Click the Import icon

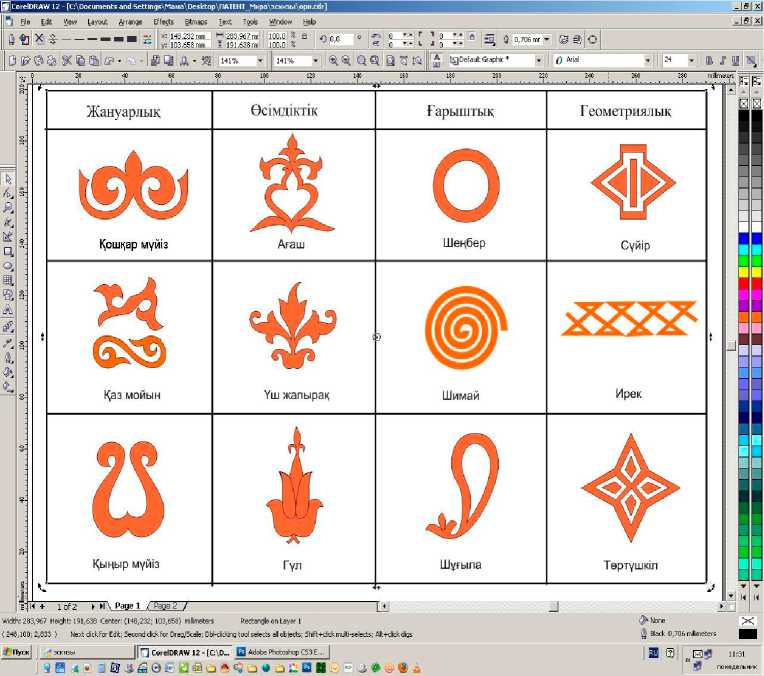tap(155, 61)
